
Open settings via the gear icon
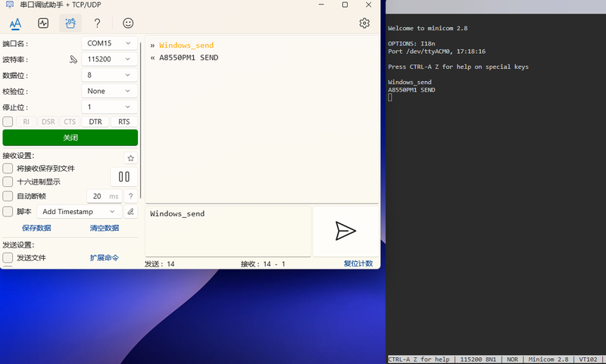coord(364,23)
